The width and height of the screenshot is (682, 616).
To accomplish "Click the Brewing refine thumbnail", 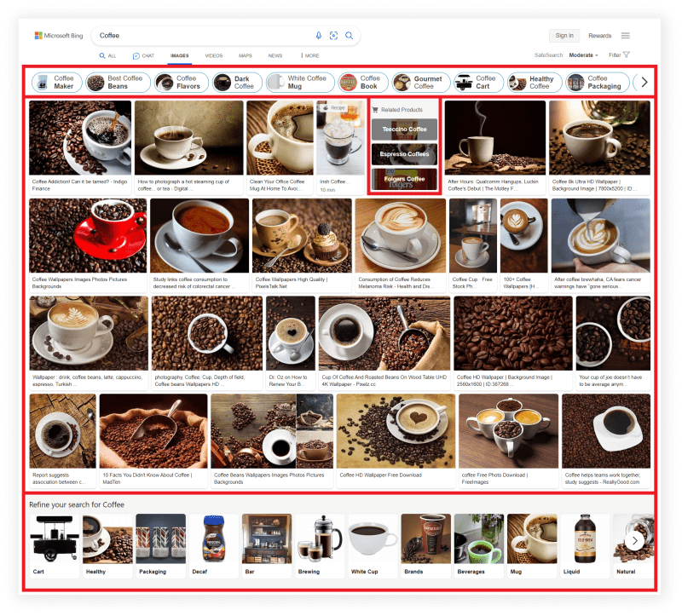I will [x=319, y=538].
